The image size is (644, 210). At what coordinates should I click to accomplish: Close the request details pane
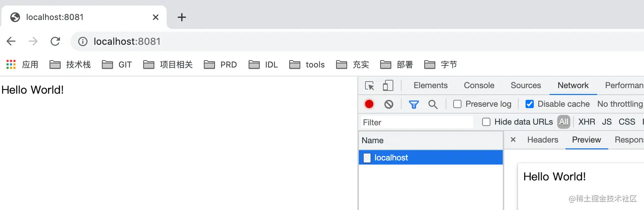pos(513,140)
